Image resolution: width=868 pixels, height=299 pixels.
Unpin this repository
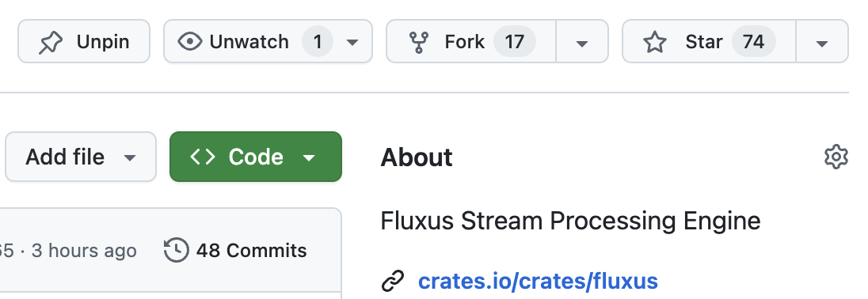(x=84, y=41)
